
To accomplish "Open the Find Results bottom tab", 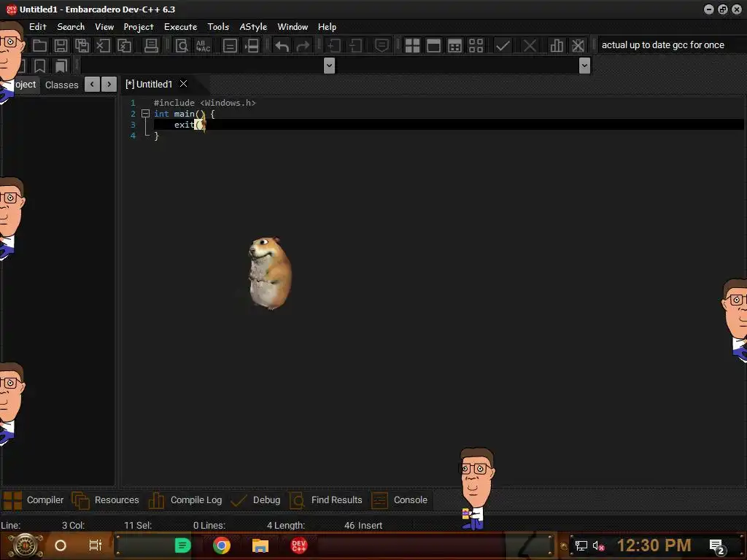I will 326,500.
